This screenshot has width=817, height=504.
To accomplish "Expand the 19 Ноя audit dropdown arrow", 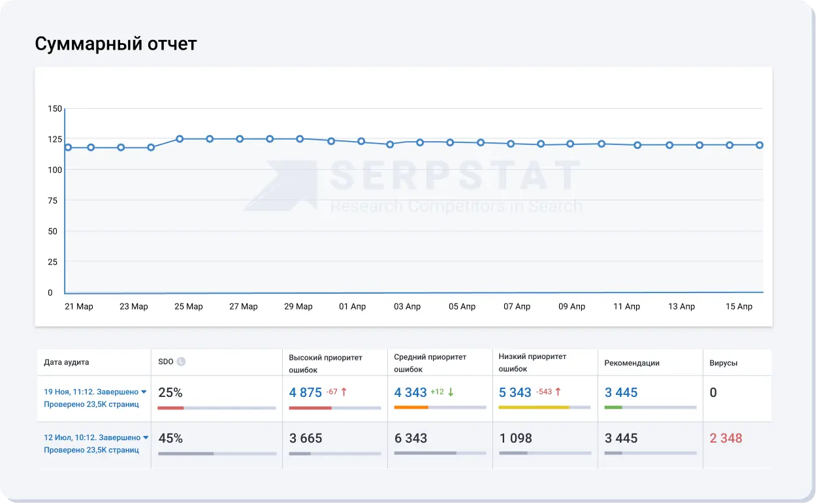I will pyautogui.click(x=144, y=392).
